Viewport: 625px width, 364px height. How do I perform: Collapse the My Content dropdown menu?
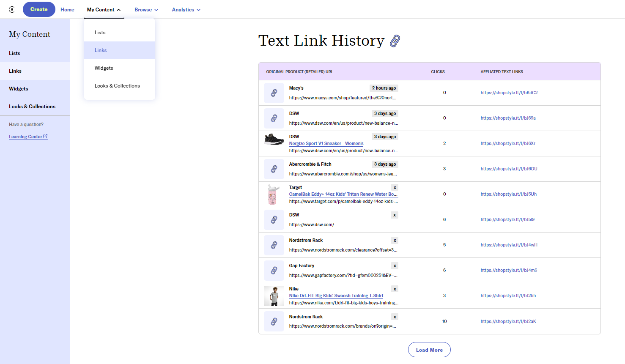[x=104, y=10]
